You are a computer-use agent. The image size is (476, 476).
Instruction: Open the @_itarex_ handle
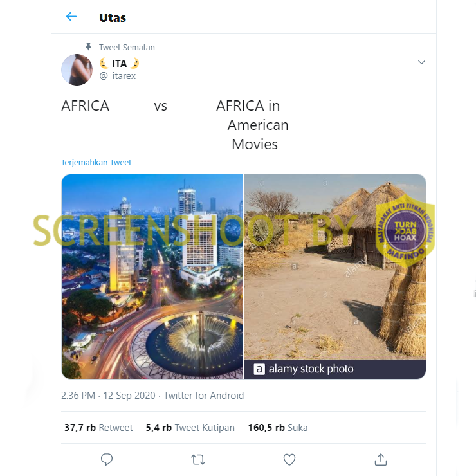(119, 76)
